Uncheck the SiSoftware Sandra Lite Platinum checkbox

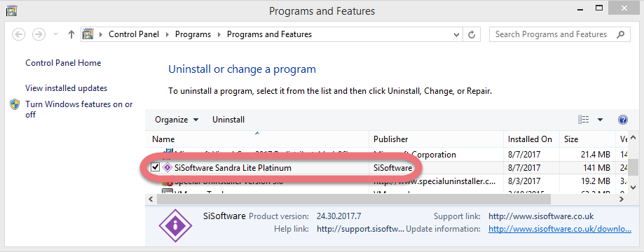[x=156, y=167]
